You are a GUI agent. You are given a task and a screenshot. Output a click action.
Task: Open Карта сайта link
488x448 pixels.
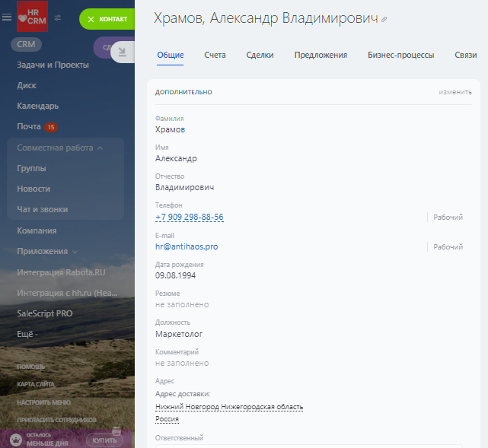click(36, 384)
